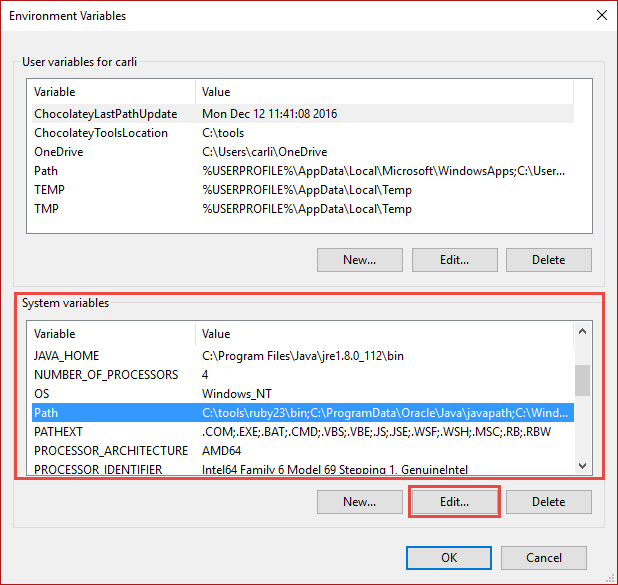Select the system Path variable row

pyautogui.click(x=47, y=413)
